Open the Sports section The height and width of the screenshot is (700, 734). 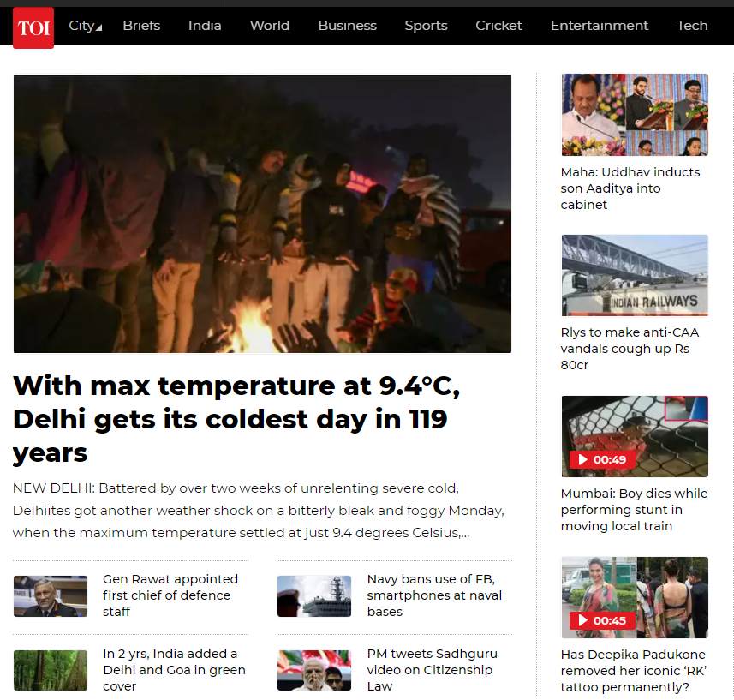click(426, 26)
